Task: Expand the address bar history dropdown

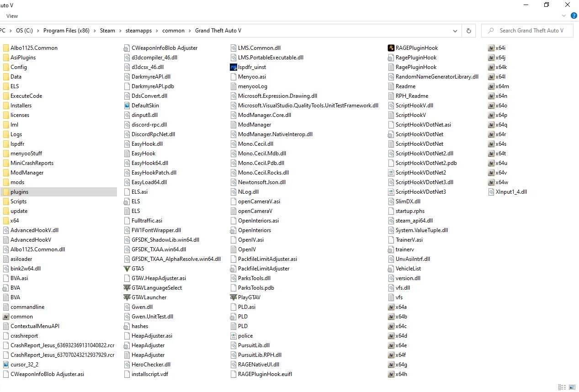Action: pos(455,31)
